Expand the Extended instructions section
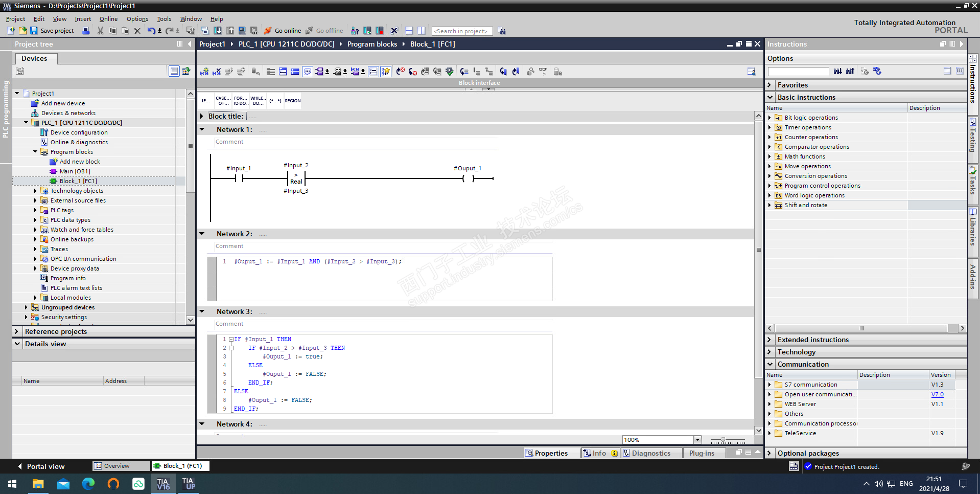Image resolution: width=980 pixels, height=494 pixels. coord(770,340)
